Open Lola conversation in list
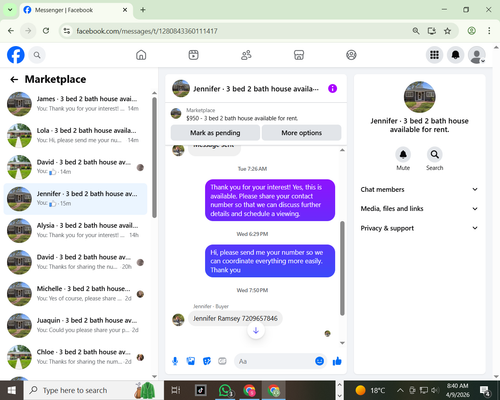Viewport: 500px width, 400px height. (x=75, y=135)
